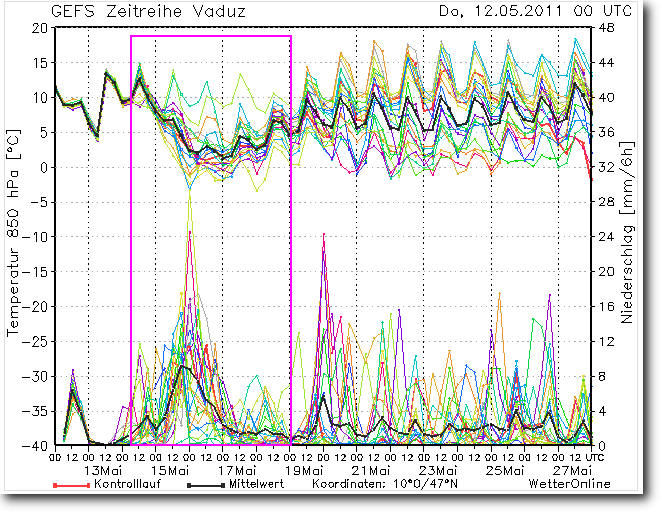This screenshot has width=662, height=512.
Task: Select the 13Mai date on x-axis
Action: (x=104, y=470)
